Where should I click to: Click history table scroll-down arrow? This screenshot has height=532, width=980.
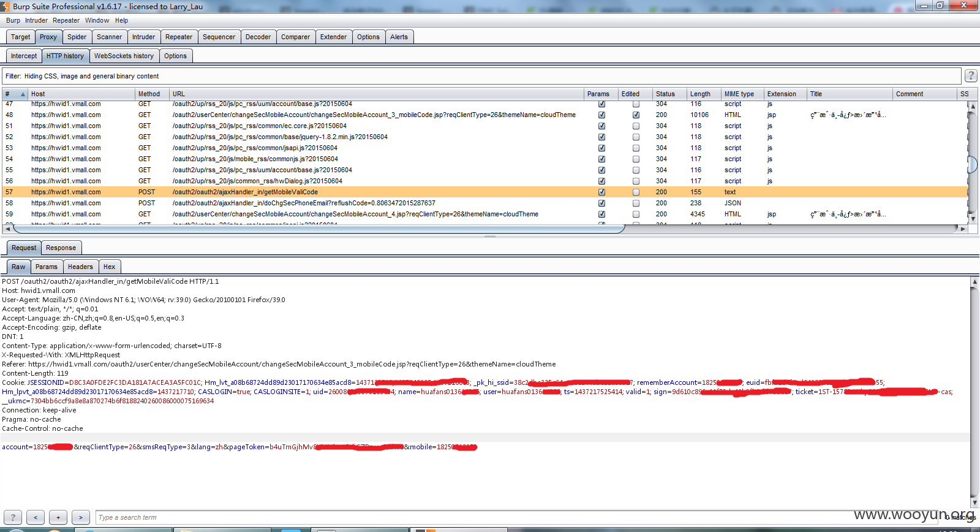(973, 218)
